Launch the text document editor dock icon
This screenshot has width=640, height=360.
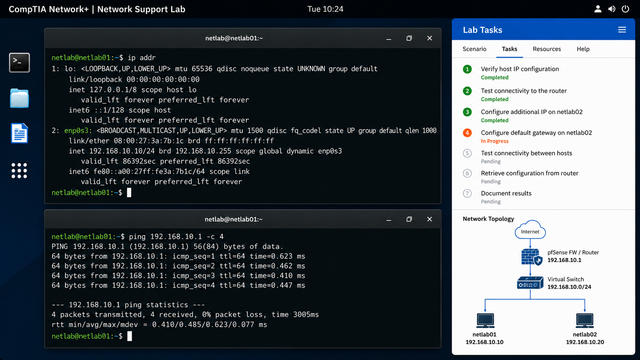(19, 133)
